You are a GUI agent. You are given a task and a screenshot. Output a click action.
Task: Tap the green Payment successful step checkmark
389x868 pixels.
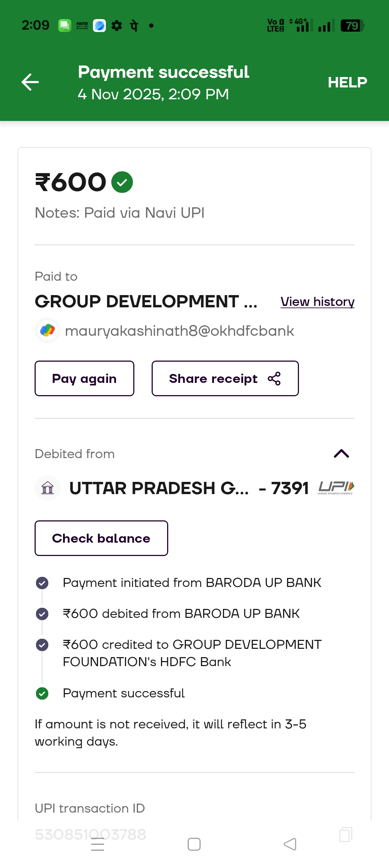coord(42,693)
